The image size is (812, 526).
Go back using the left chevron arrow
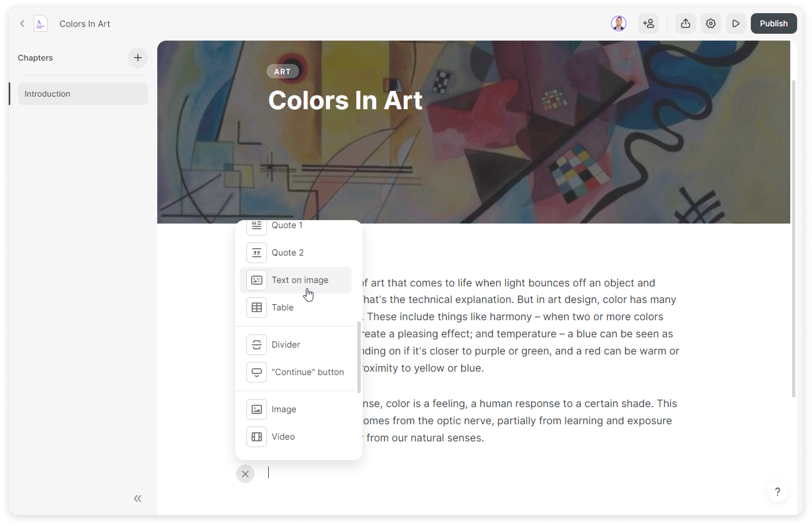(22, 23)
